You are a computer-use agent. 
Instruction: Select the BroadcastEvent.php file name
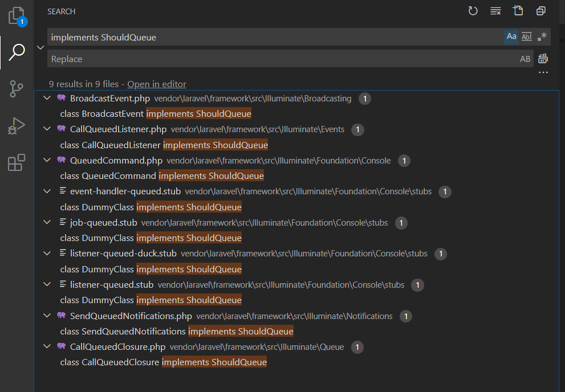[110, 98]
